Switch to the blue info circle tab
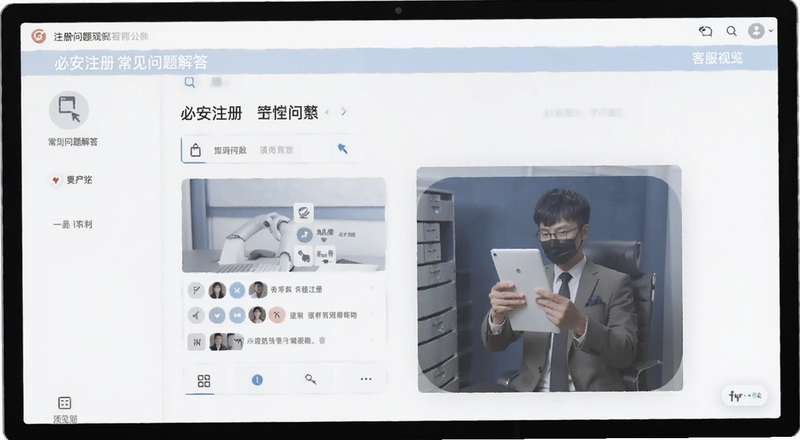800x440 pixels. click(x=257, y=380)
